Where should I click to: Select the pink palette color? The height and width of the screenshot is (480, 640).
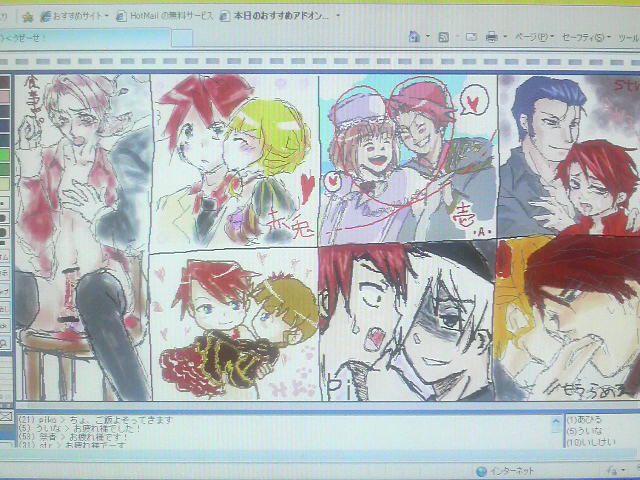4,97
